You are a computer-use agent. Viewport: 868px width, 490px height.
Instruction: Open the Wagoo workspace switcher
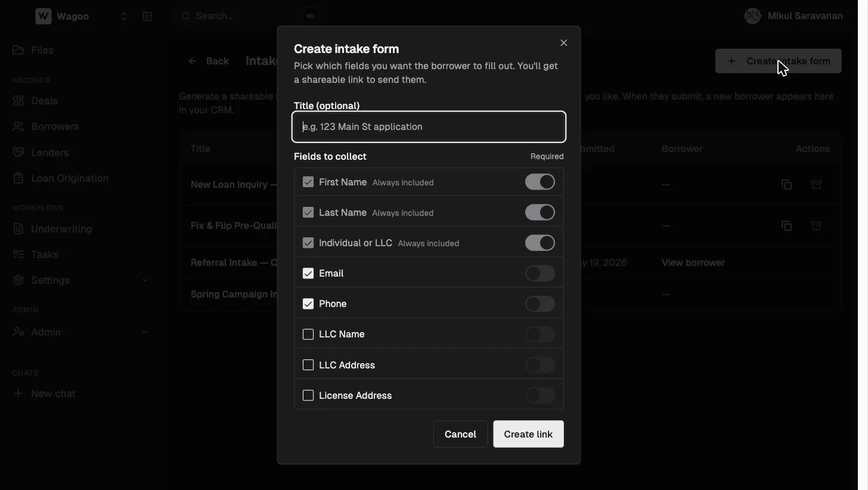click(x=124, y=17)
